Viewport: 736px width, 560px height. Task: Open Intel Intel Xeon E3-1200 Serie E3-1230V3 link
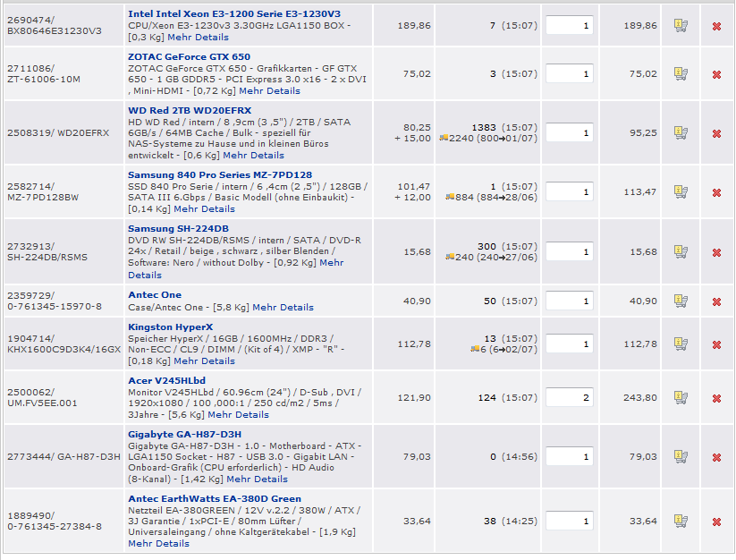click(x=234, y=14)
